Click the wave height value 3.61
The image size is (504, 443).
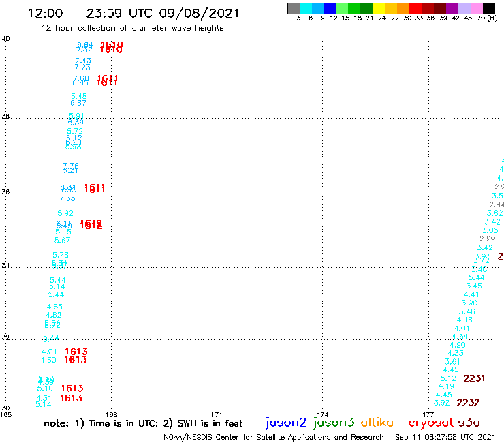(x=452, y=362)
